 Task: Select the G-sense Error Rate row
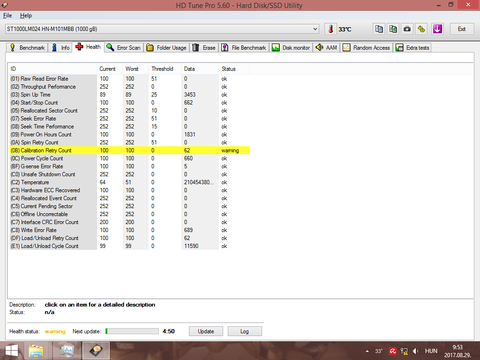click(129, 166)
